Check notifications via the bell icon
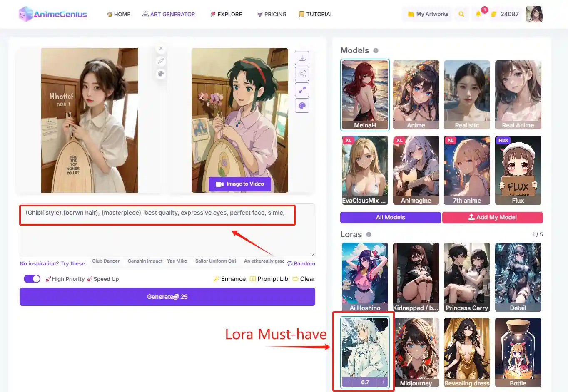The width and height of the screenshot is (568, 392). click(478, 14)
